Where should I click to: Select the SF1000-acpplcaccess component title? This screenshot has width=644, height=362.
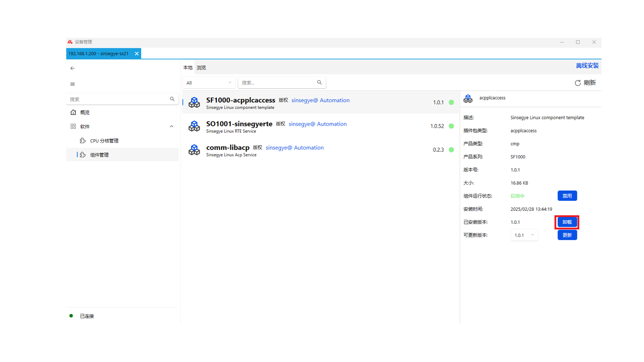(240, 100)
